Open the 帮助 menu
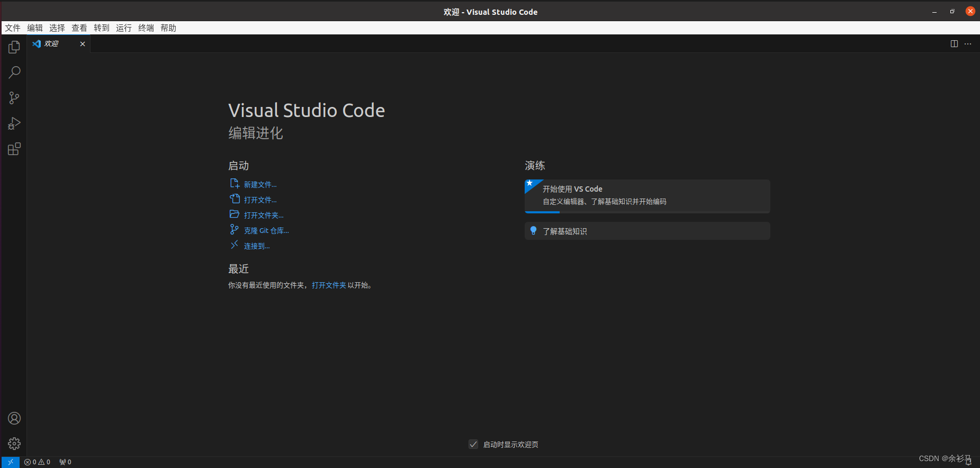Screen dimensions: 980x468 pos(168,28)
